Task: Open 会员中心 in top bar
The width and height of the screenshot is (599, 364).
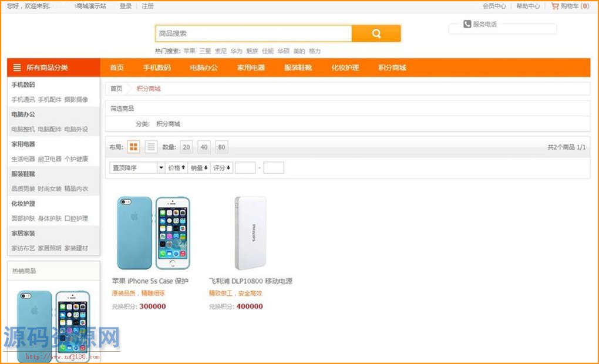Action: tap(494, 6)
